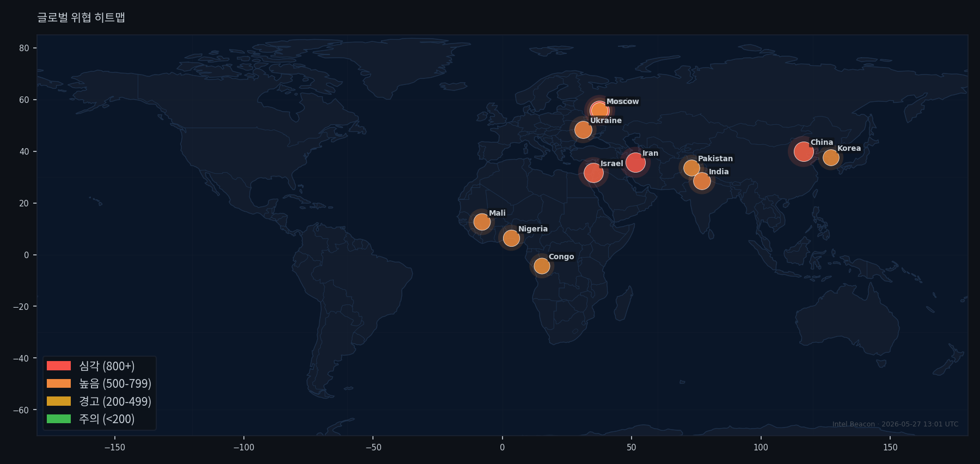Click the orange 높음 (500-799) legend swatch
Viewport: 980px width, 464px height.
[x=59, y=383]
